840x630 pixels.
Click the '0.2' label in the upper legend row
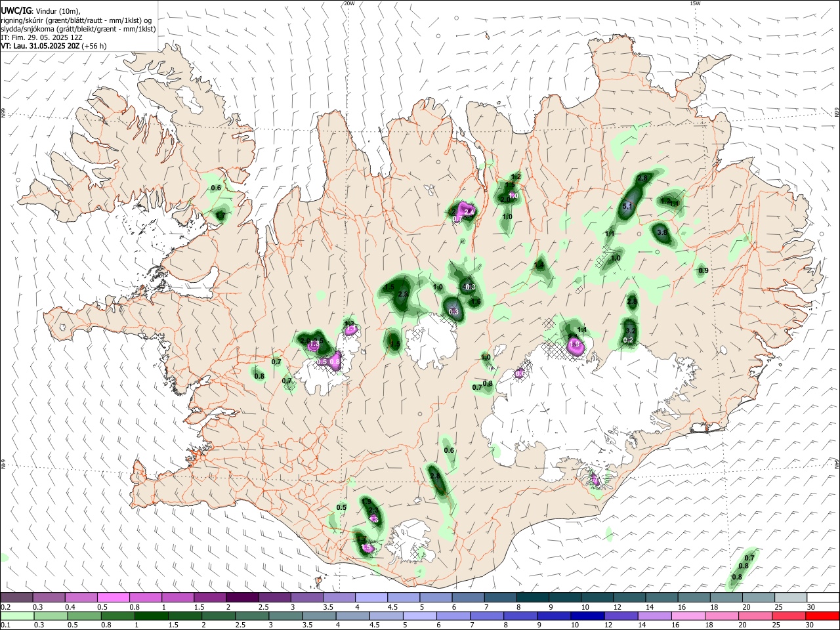[x=6, y=607]
